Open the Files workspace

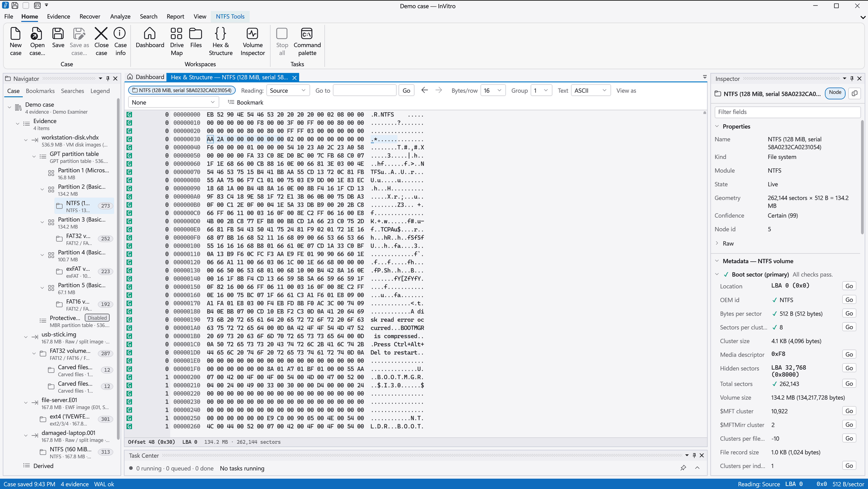[x=196, y=38]
